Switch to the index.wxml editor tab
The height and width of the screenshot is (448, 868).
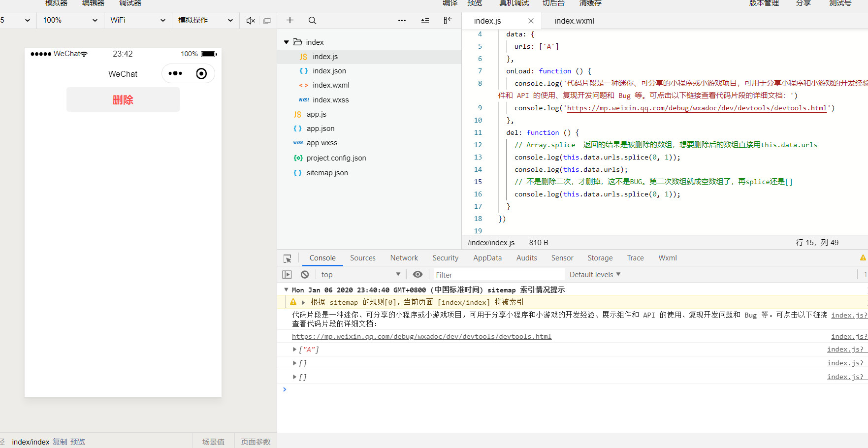tap(574, 21)
